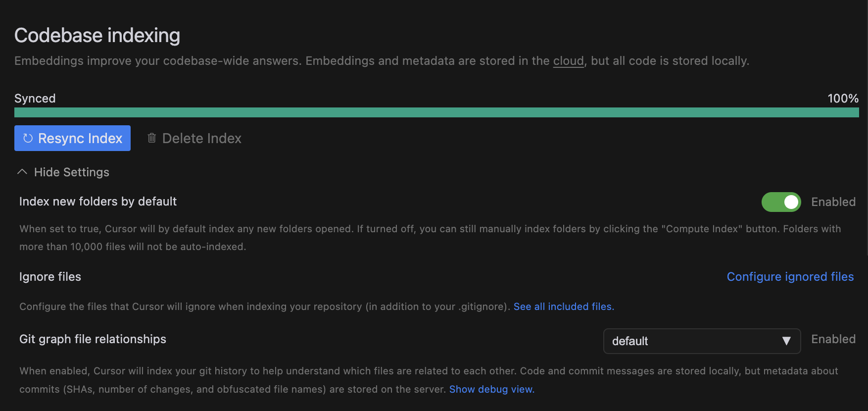Toggle off Index new folders by default
The height and width of the screenshot is (411, 868).
[x=781, y=202]
